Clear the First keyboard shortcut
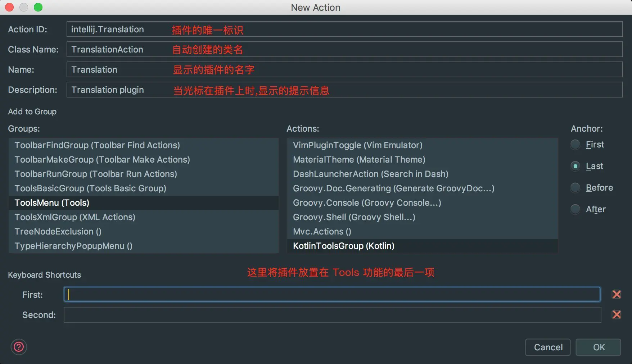632x364 pixels. pyautogui.click(x=616, y=295)
